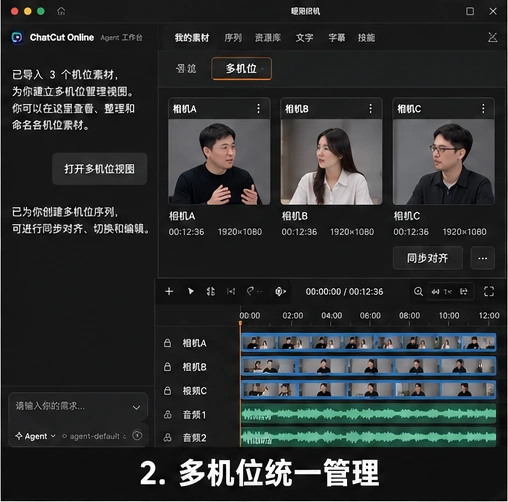This screenshot has height=502, width=508.
Task: Click the green macOS zoom dot
Action: click(41, 11)
